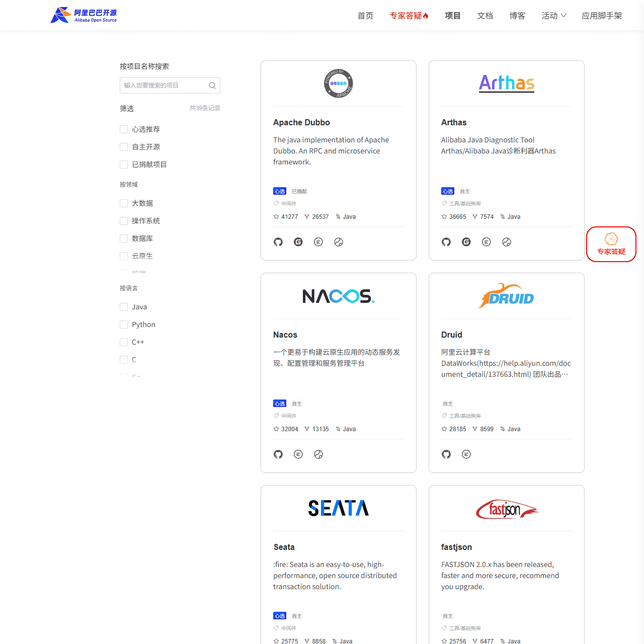Click the documentation icon on the Nacos card
The height and width of the screenshot is (644, 644).
(x=298, y=454)
